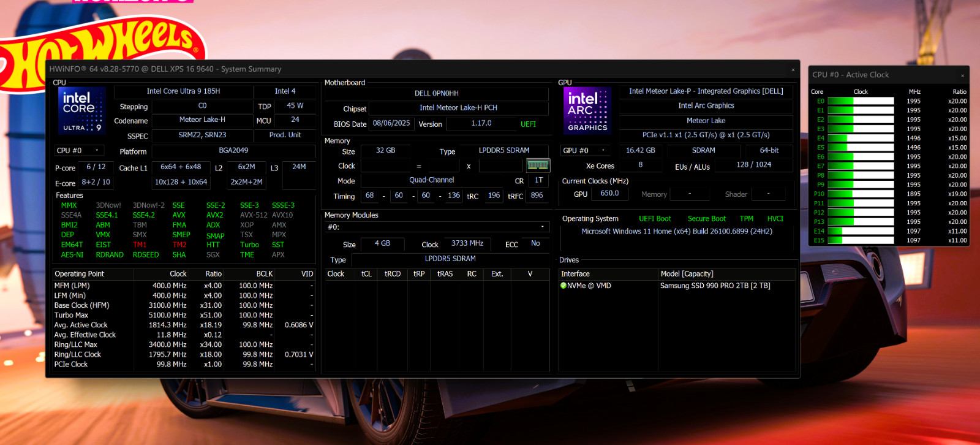Click the BCLK column header
The image size is (980, 445).
point(265,274)
